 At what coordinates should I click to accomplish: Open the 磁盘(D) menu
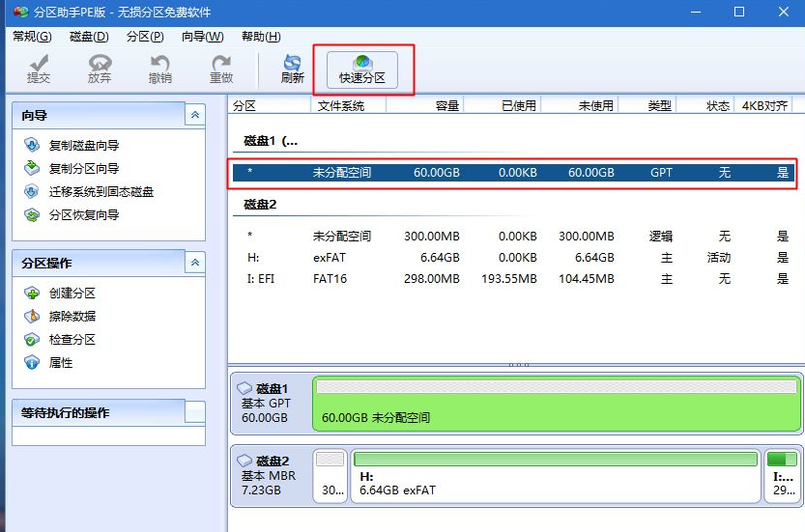(x=89, y=37)
